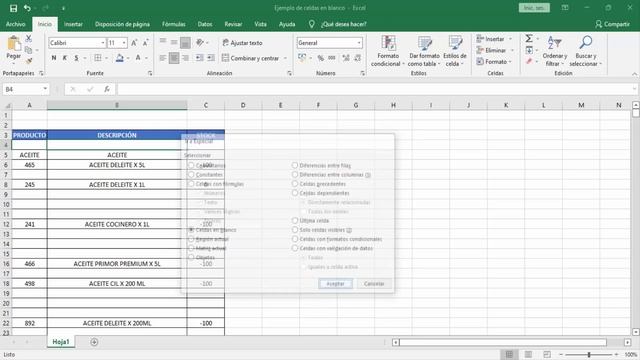Screen dimensions: 640x360
Task: Add a new sheet with plus button
Action: tap(94, 342)
